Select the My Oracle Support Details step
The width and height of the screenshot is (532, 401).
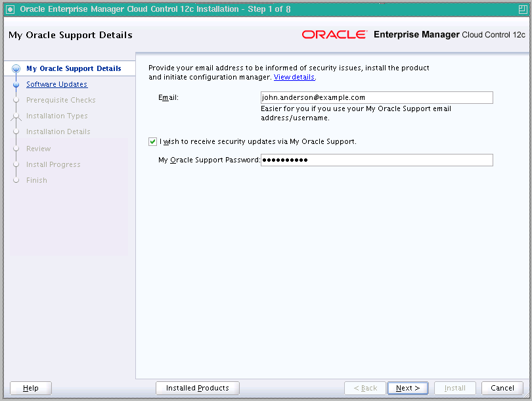(74, 68)
